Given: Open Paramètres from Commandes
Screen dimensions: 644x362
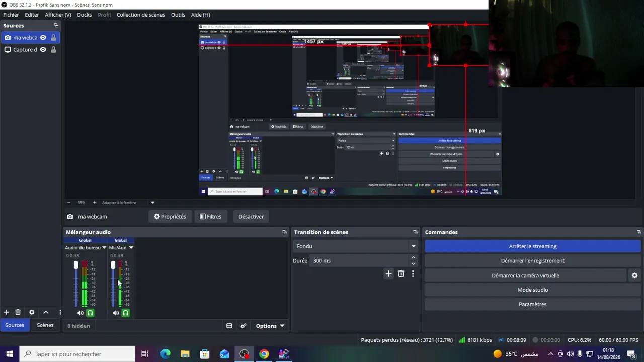Looking at the screenshot, I should 533,304.
